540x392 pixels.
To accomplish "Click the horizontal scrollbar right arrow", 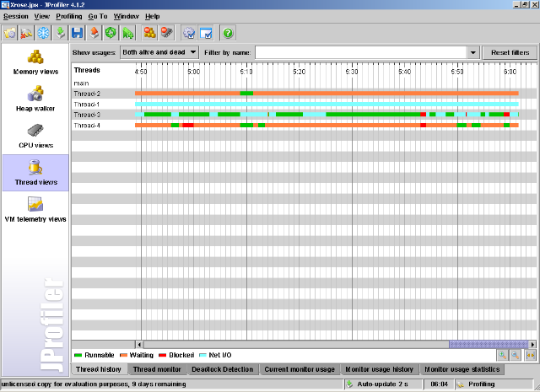I will click(x=532, y=344).
